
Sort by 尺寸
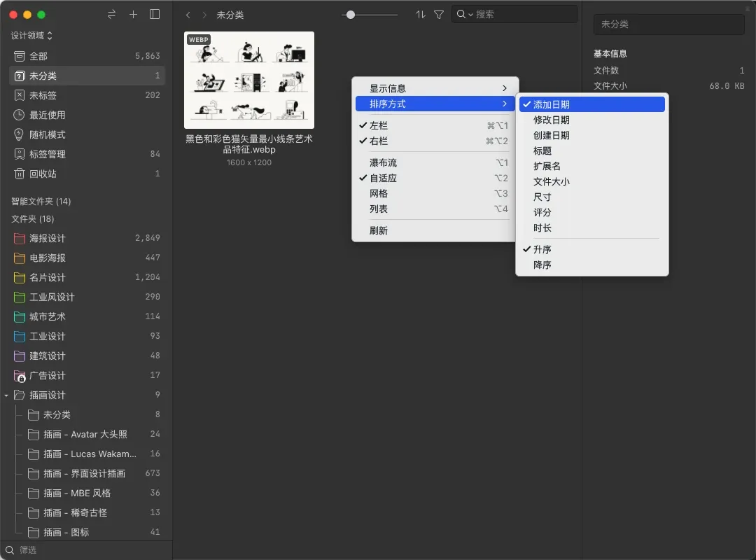tap(592, 197)
